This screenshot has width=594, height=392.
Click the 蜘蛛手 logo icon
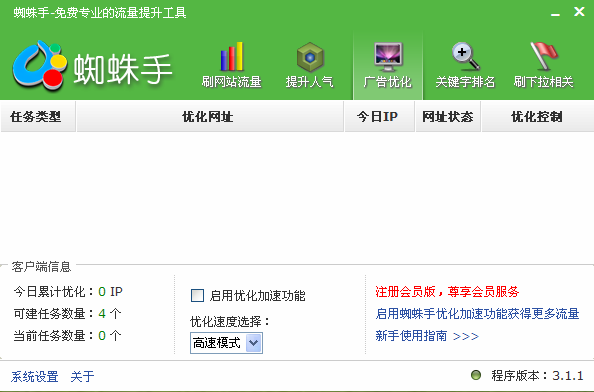[40, 66]
